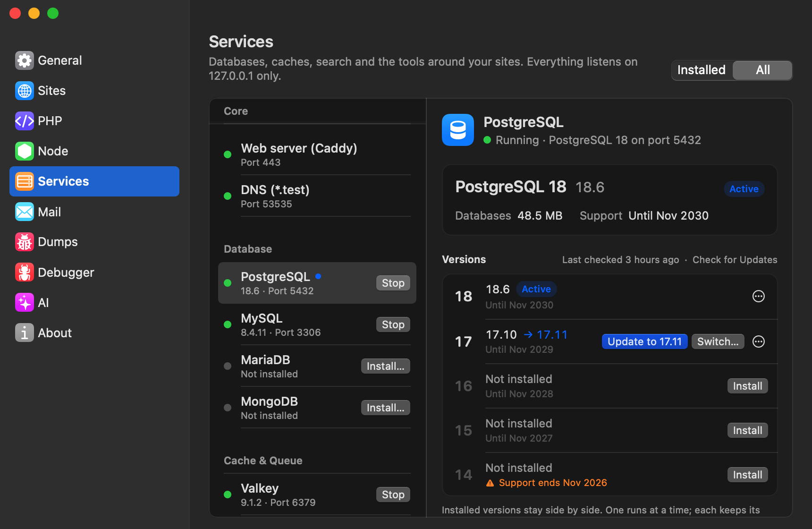
Task: Open the Debugger icon
Action: (x=25, y=272)
